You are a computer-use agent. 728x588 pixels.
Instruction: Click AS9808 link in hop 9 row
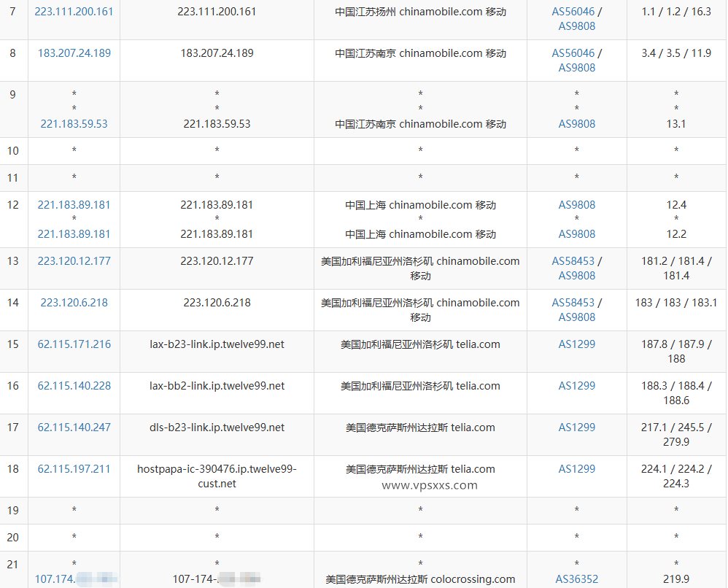577,124
